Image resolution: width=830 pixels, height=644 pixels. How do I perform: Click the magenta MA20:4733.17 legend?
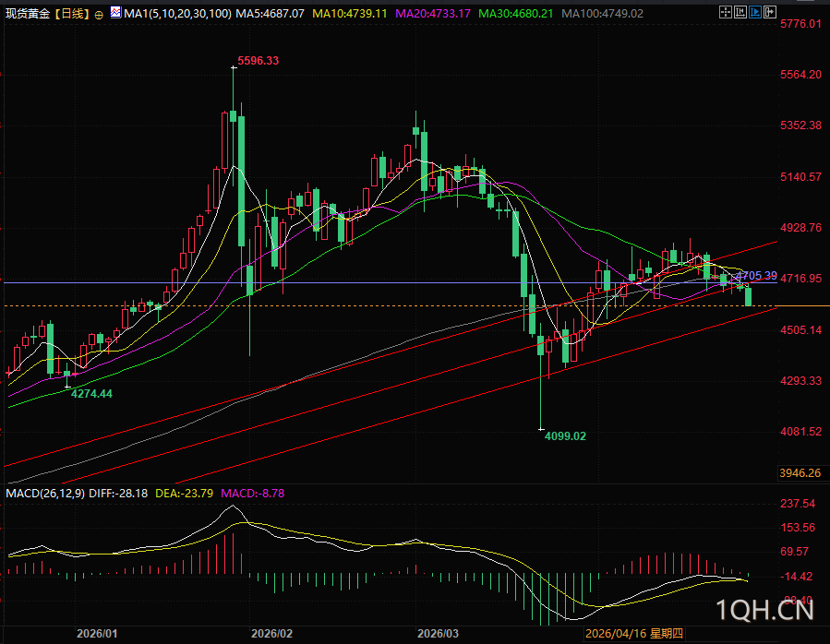pyautogui.click(x=432, y=14)
